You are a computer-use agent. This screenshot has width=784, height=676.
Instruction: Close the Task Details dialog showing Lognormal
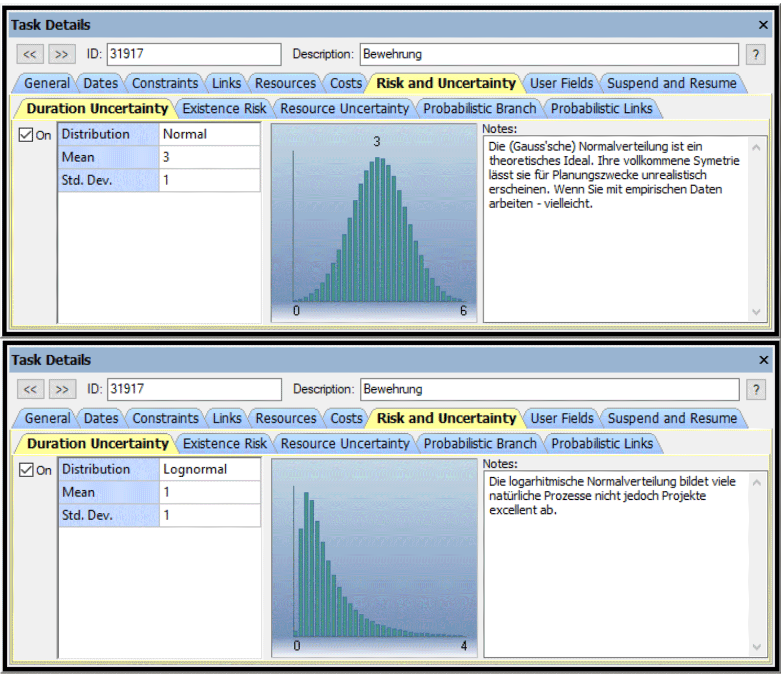coord(763,360)
